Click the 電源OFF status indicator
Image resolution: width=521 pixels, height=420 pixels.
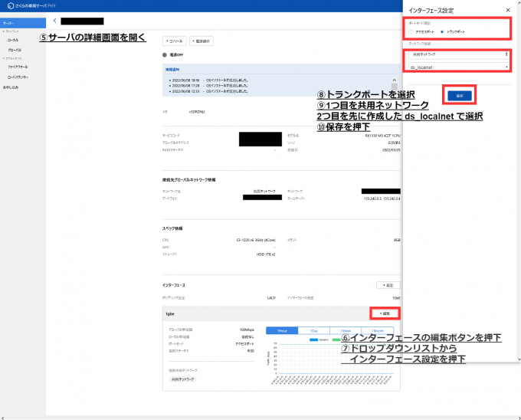pos(173,55)
